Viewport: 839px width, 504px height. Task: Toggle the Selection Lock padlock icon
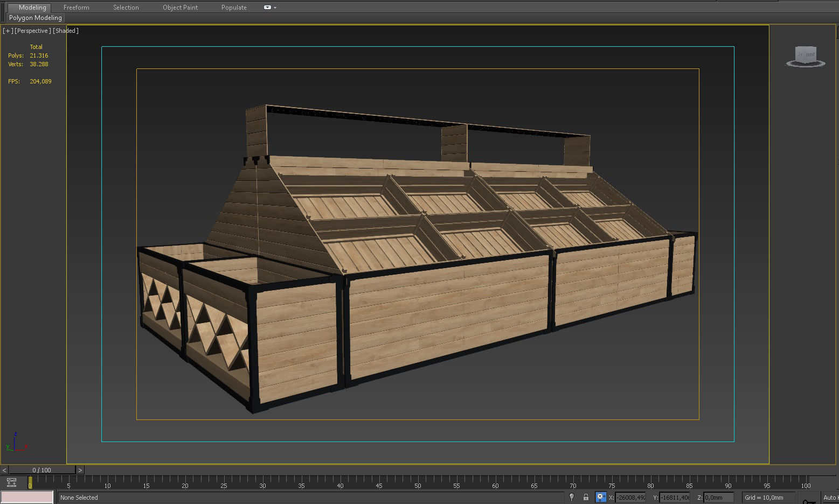coord(586,497)
